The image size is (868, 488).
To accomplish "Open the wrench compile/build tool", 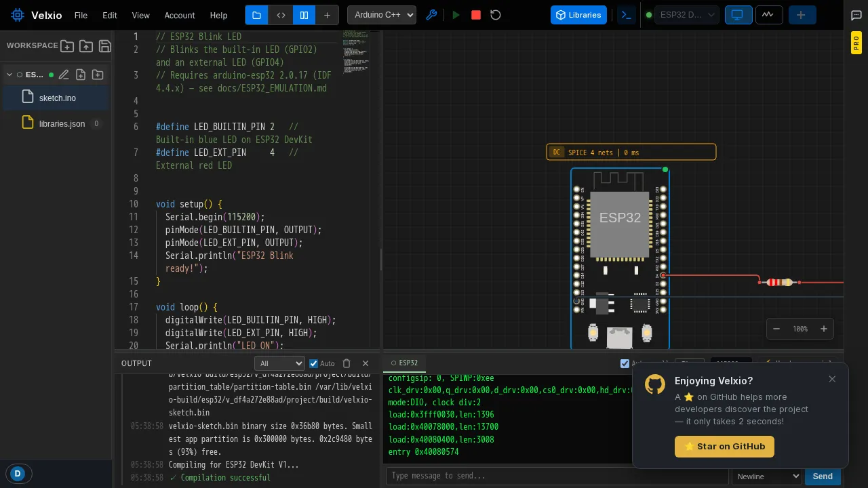I will [431, 15].
